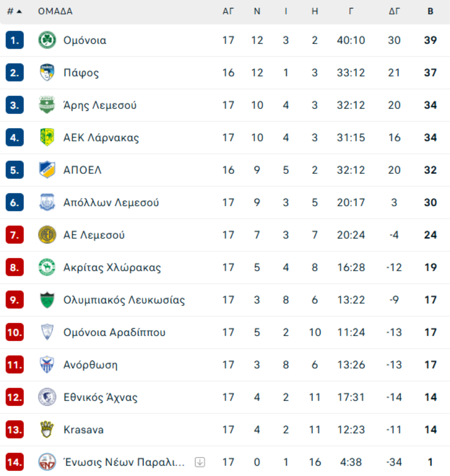Select the ΑΓ matches played column header
Image resolution: width=450 pixels, height=476 pixels.
228,11
